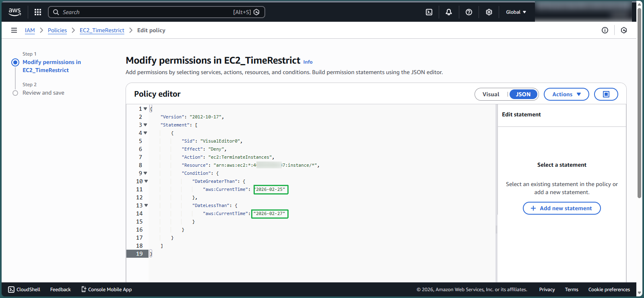The height and width of the screenshot is (298, 644).
Task: Select Step 2 Review and save radio
Action: click(x=15, y=93)
